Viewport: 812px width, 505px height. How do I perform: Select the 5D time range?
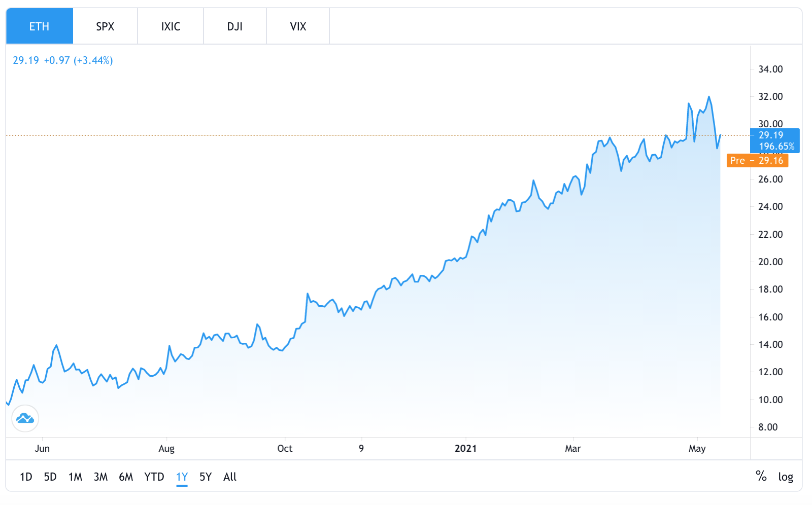coord(50,477)
